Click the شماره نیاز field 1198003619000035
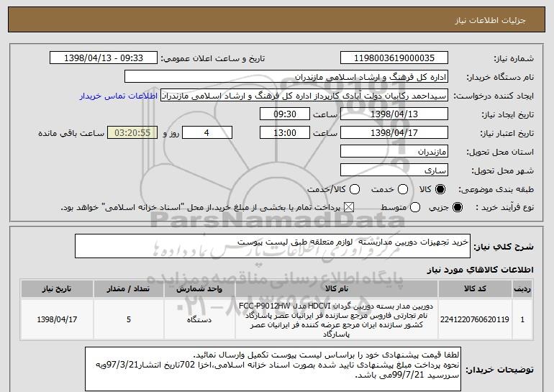 pyautogui.click(x=394, y=58)
